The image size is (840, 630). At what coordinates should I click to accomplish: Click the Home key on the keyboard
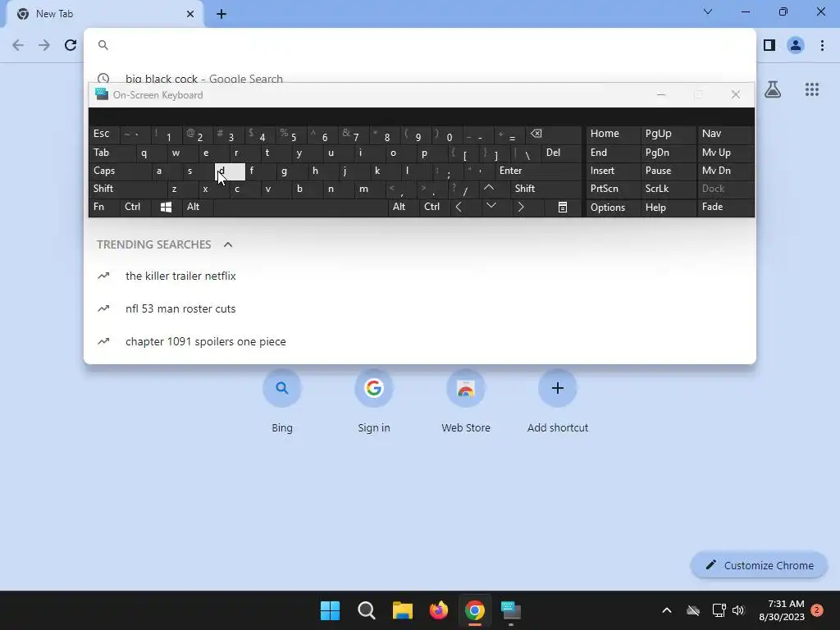614,135
